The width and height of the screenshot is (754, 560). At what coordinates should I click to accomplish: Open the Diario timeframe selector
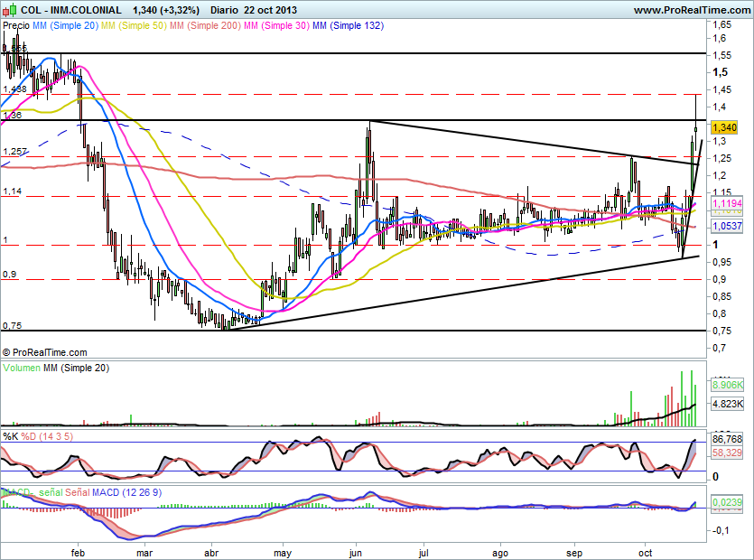point(225,10)
